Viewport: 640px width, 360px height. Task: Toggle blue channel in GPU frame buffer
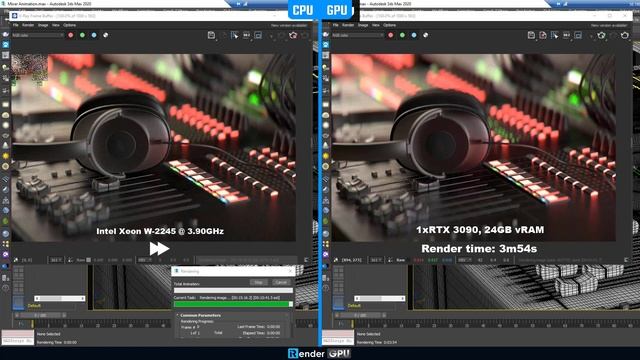pos(414,36)
